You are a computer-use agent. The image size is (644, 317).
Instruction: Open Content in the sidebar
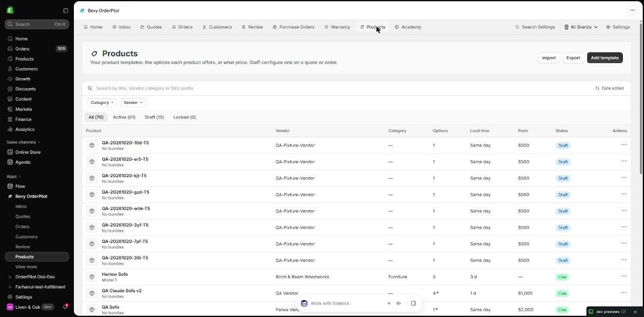(x=23, y=99)
